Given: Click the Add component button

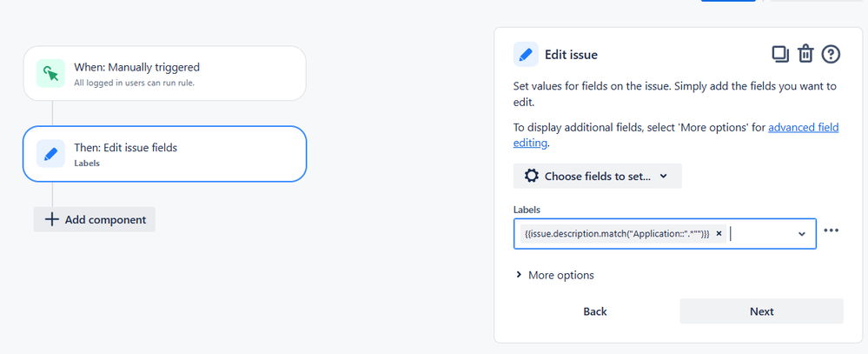Looking at the screenshot, I should [x=95, y=219].
